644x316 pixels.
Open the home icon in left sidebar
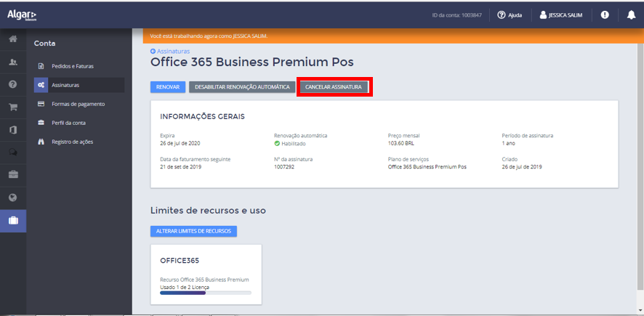[13, 39]
